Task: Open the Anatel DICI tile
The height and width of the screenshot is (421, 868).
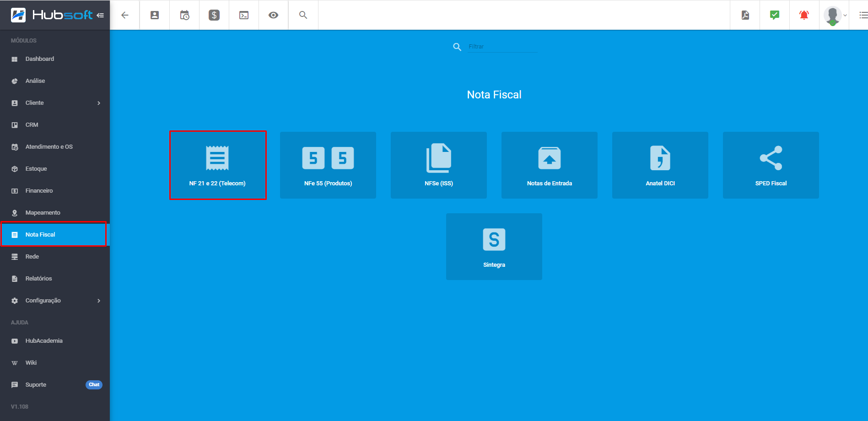Action: click(660, 165)
